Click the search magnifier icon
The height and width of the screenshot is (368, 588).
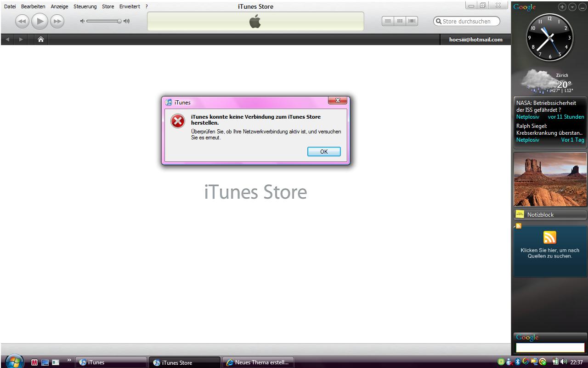click(439, 21)
